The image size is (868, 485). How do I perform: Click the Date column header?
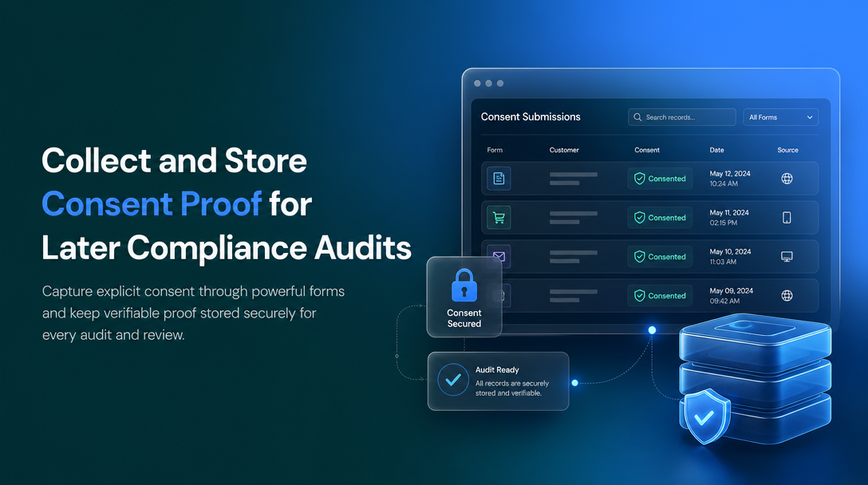tap(717, 150)
